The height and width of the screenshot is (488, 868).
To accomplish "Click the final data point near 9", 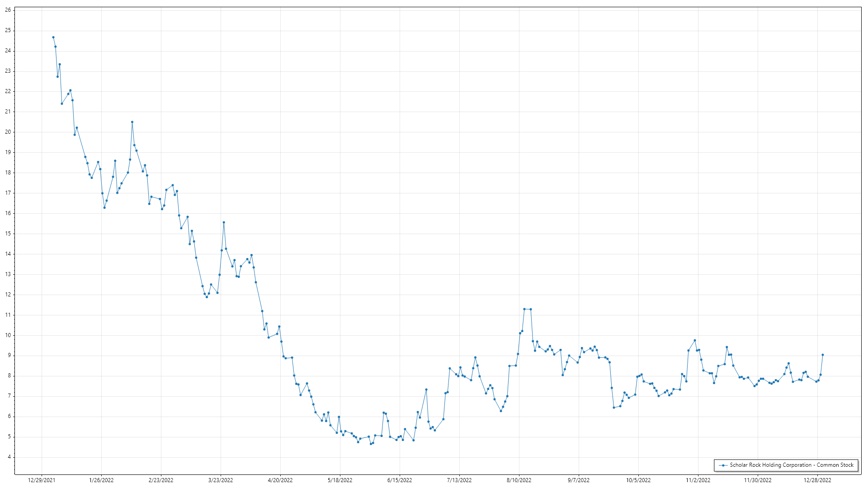I will point(822,355).
